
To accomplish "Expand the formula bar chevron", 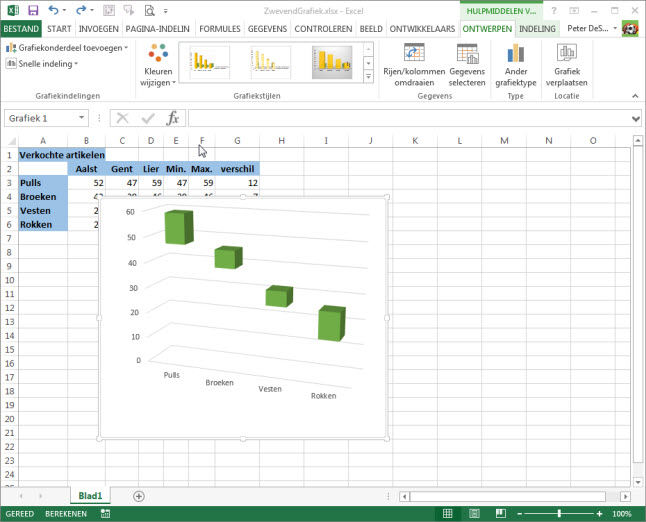I will coord(636,119).
